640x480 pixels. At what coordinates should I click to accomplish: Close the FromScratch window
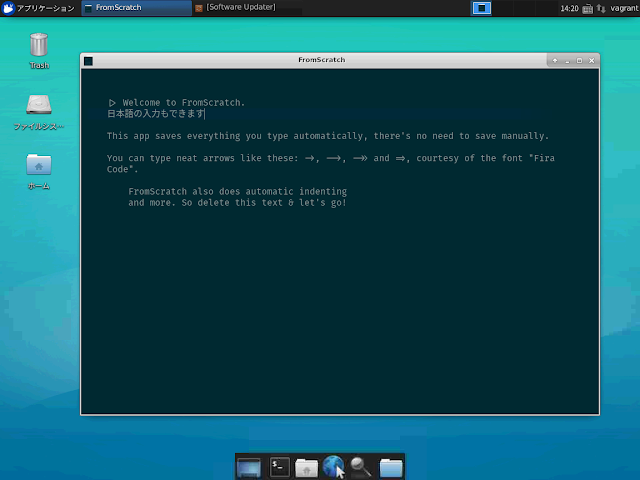pyautogui.click(x=591, y=60)
